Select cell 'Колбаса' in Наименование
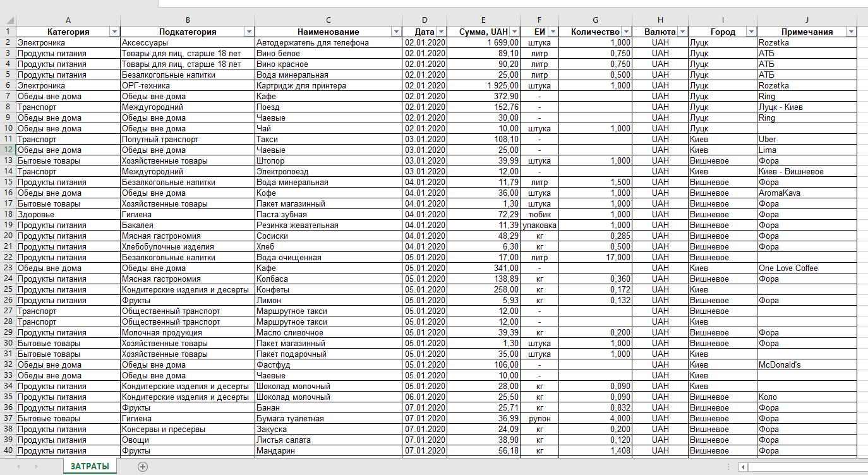Screen dimensions: 868x475 pos(329,279)
